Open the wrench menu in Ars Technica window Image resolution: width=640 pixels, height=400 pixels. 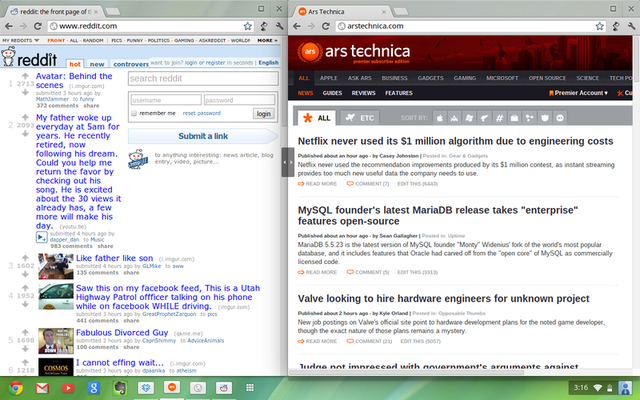(x=631, y=26)
